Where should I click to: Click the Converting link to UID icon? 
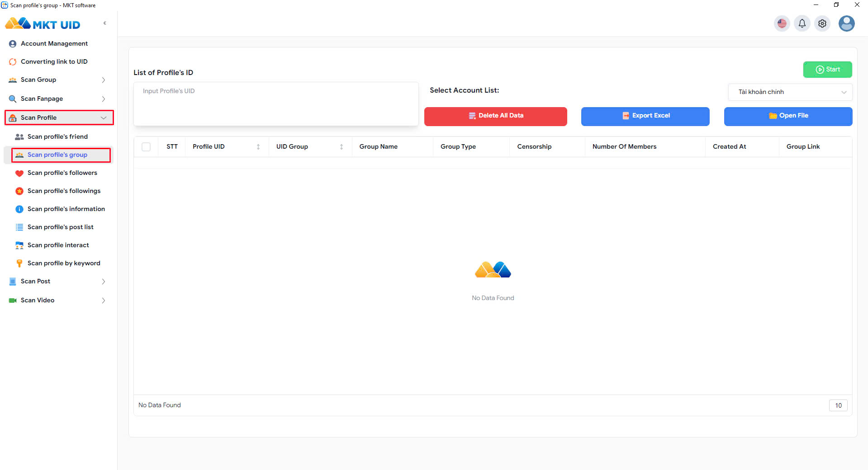tap(13, 62)
